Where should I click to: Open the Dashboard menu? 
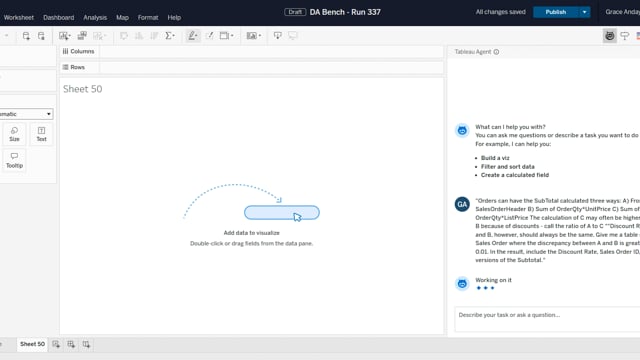pos(59,18)
